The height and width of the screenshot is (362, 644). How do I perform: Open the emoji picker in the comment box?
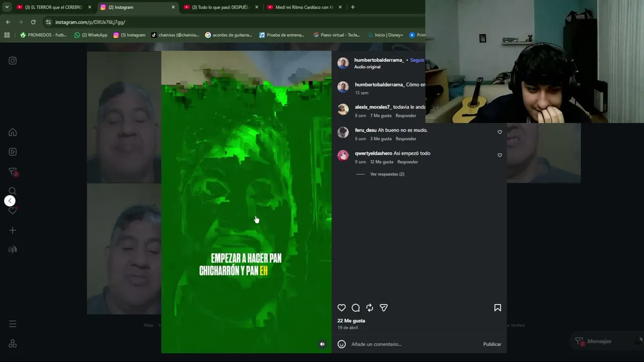click(x=342, y=344)
